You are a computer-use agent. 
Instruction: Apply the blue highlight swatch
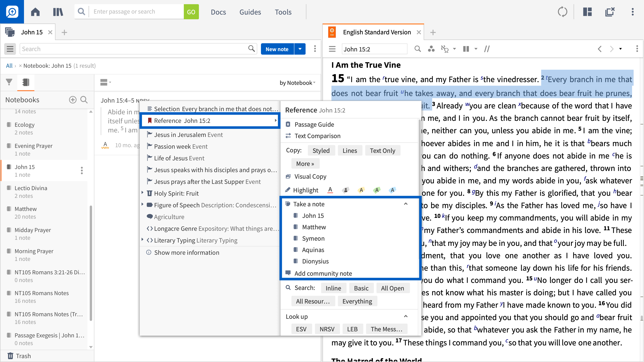[392, 190]
